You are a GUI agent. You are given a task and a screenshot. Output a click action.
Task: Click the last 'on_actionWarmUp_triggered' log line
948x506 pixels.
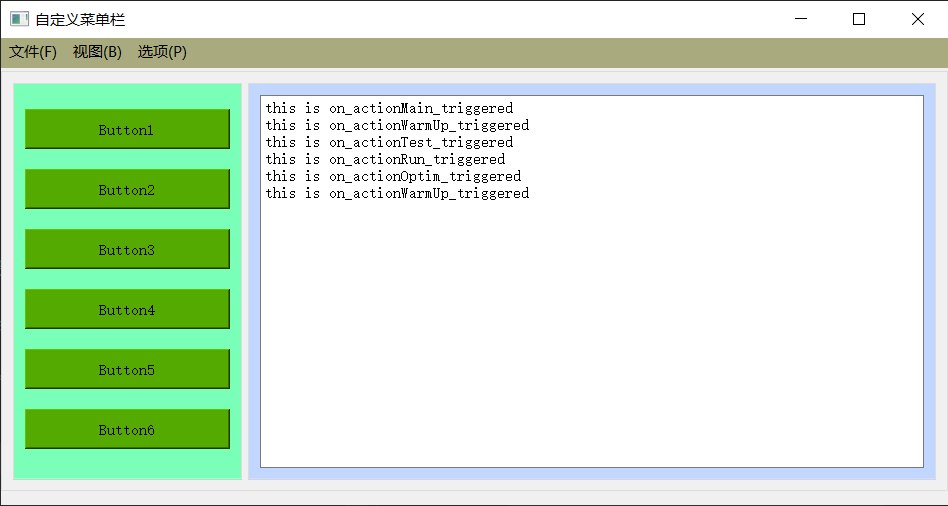point(397,193)
